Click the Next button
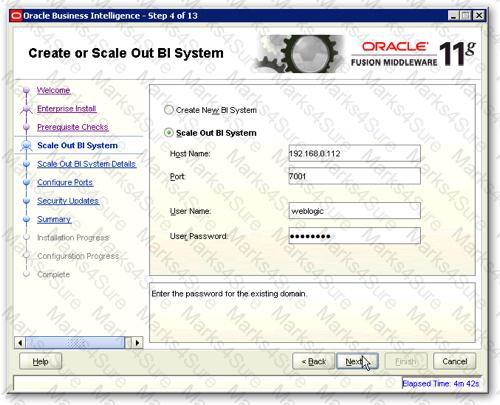 pos(357,361)
